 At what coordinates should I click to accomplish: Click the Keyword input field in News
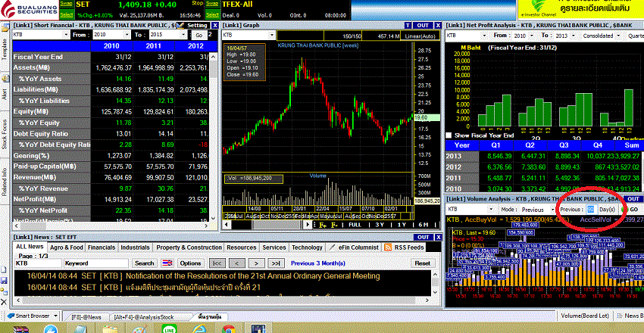[97, 263]
